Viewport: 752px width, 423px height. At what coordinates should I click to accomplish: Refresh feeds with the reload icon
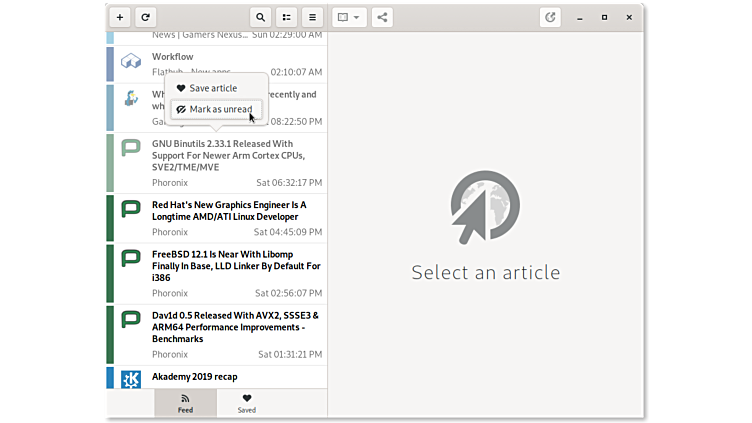point(146,17)
